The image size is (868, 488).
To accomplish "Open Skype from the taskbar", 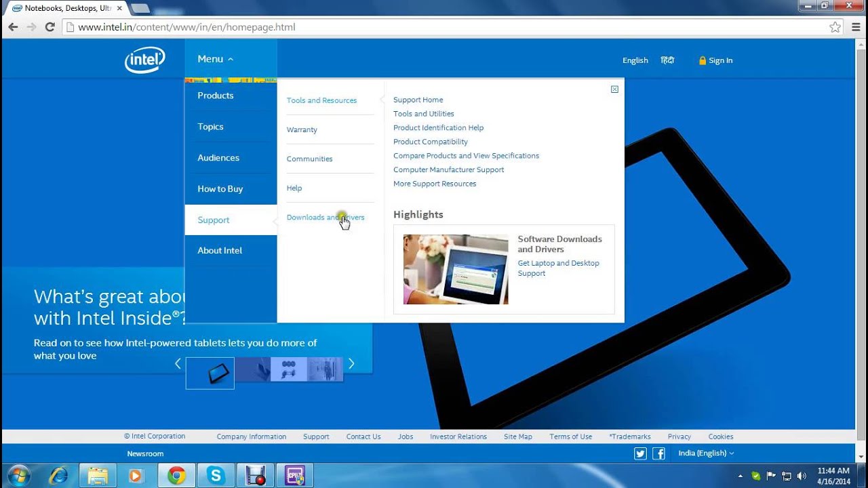I will pyautogui.click(x=216, y=476).
